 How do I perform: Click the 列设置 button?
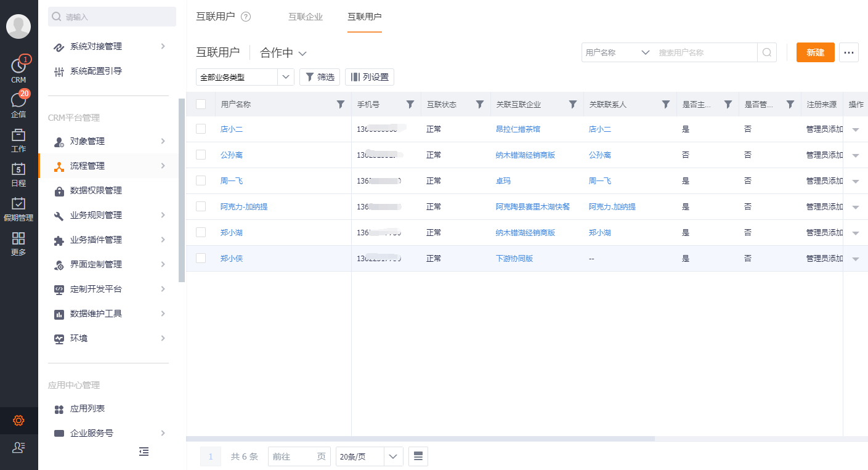click(x=370, y=77)
